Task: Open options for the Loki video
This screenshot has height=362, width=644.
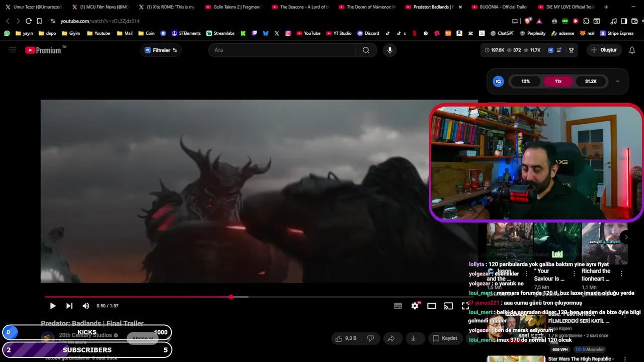Action: [x=574, y=274]
